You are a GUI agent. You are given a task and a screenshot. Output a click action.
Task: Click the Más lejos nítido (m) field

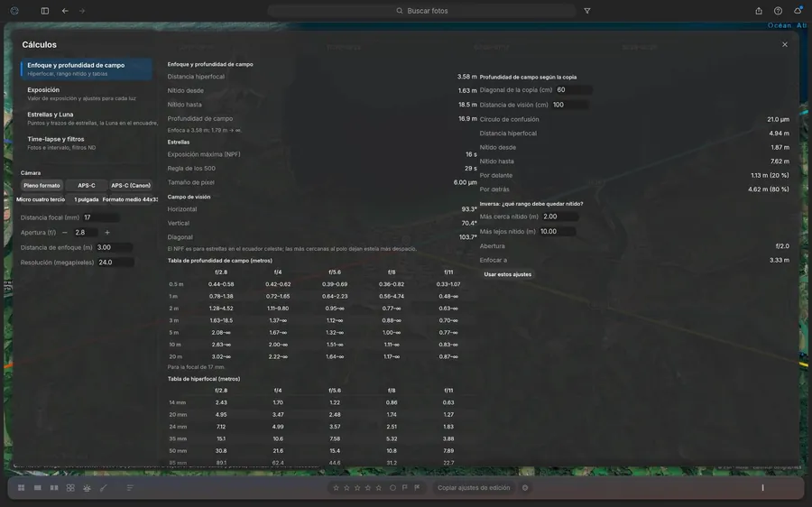pyautogui.click(x=558, y=232)
